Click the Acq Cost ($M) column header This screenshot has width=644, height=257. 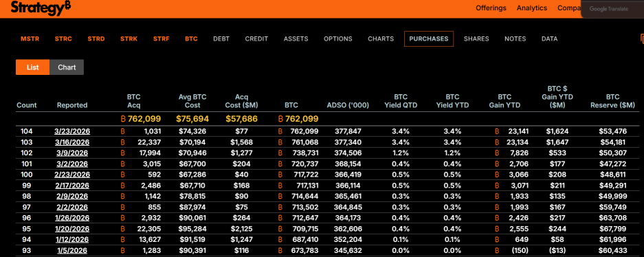(241, 101)
